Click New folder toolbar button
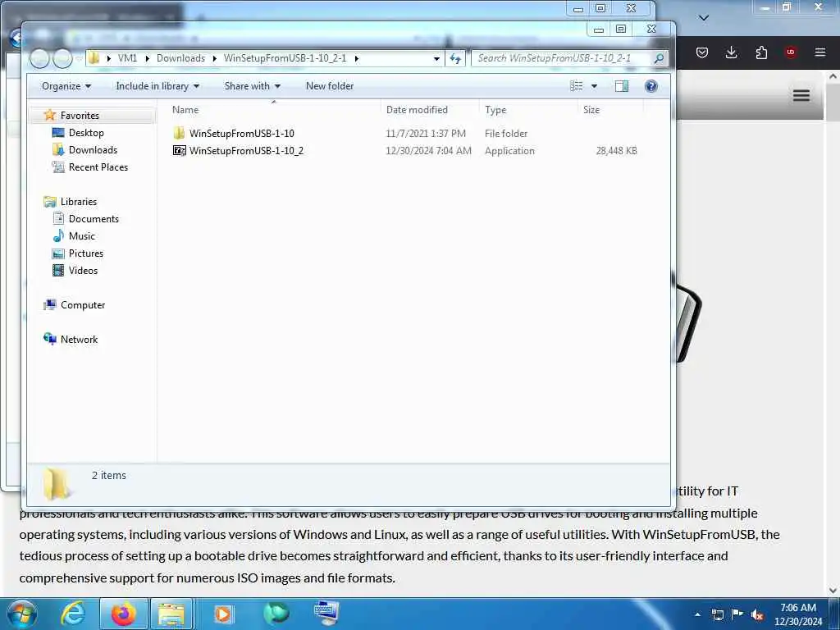This screenshot has width=840, height=630. click(330, 86)
